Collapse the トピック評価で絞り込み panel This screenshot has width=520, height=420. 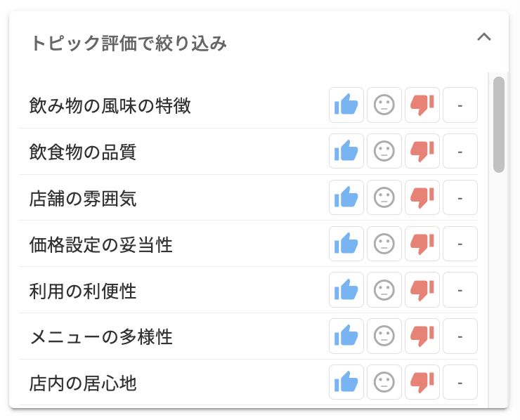(x=483, y=38)
